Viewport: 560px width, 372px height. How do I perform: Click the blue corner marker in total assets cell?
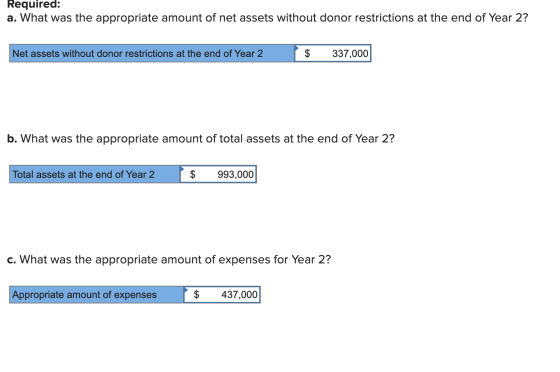[182, 169]
